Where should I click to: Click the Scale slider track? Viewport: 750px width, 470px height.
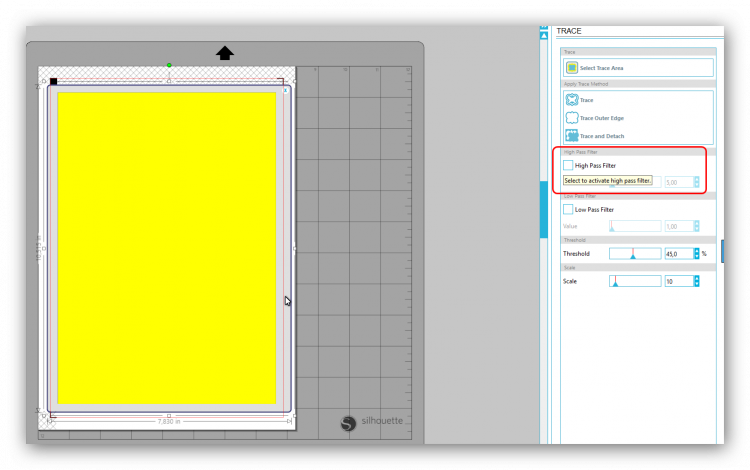coord(635,281)
